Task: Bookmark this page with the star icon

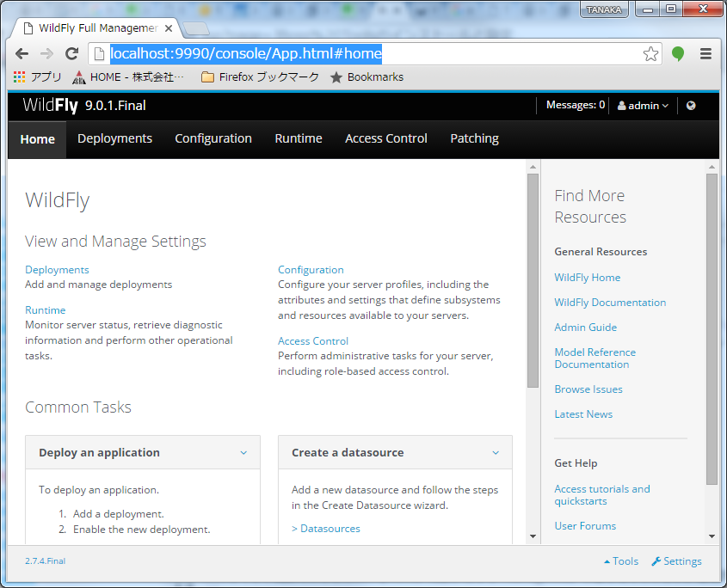Action: click(x=651, y=54)
